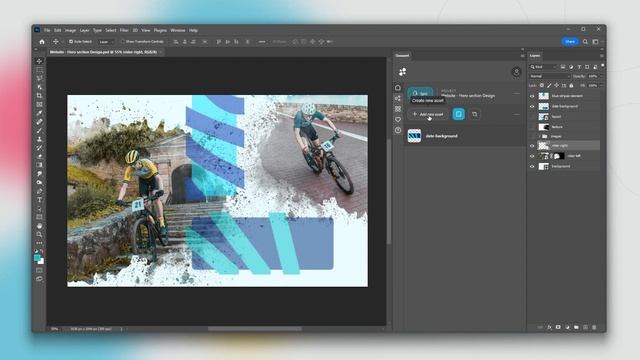
Task: Expand the images layer group
Action: click(x=539, y=136)
